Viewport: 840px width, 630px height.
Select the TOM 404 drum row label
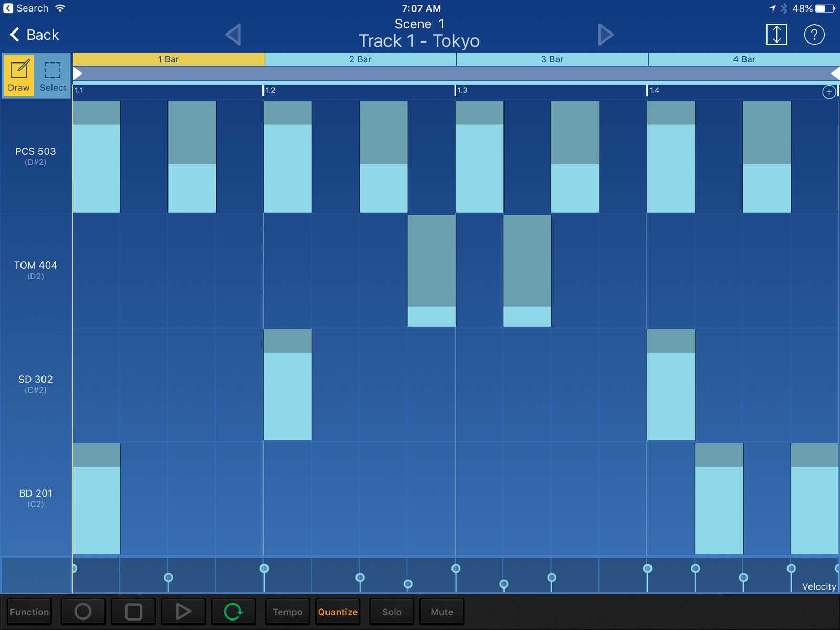point(36,270)
